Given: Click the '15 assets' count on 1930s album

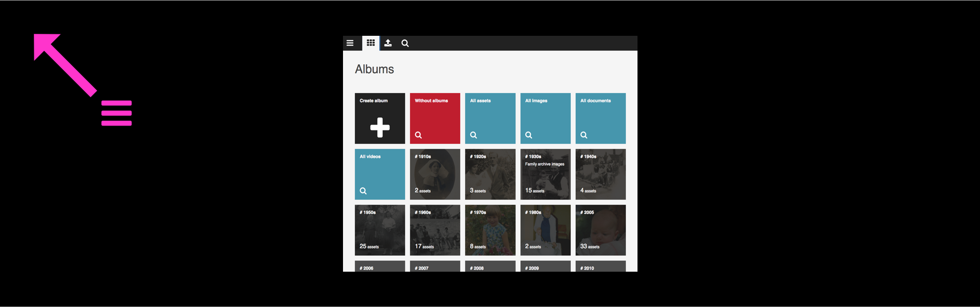Looking at the screenshot, I should [x=535, y=190].
